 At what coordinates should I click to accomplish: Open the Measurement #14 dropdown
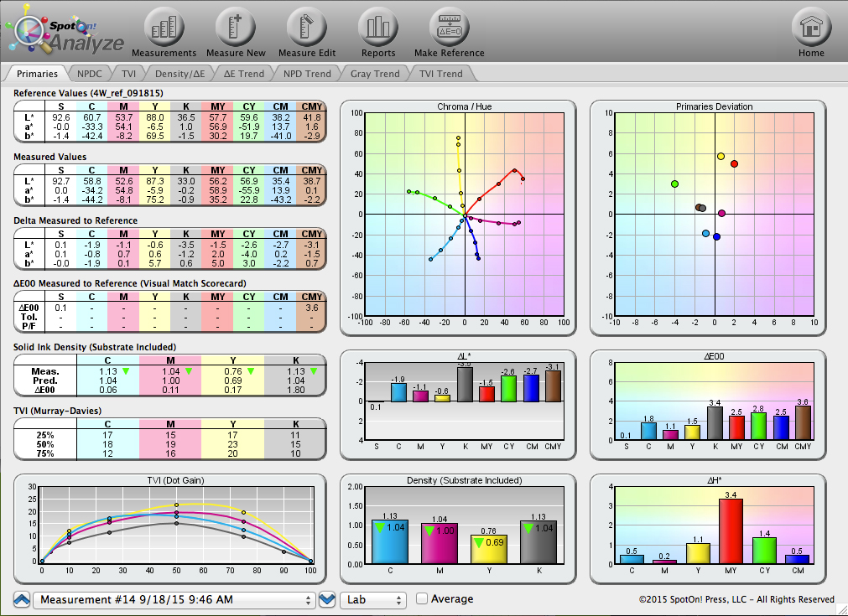(173, 600)
